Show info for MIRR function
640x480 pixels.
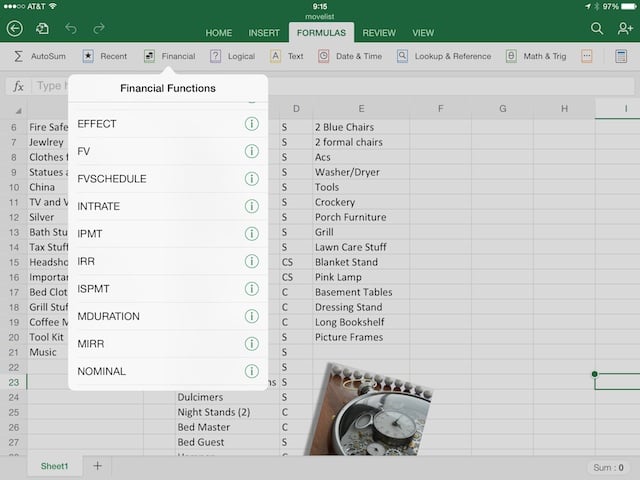pyautogui.click(x=251, y=344)
